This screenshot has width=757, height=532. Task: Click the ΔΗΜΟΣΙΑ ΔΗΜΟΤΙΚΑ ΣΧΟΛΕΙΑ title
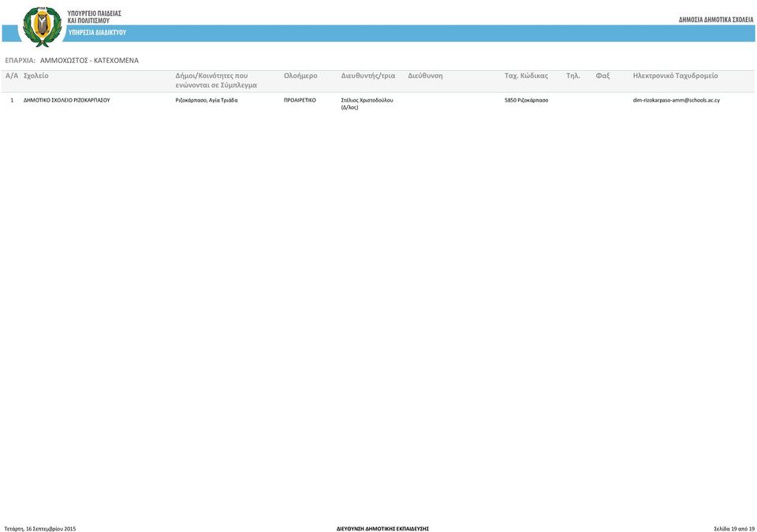pos(716,20)
